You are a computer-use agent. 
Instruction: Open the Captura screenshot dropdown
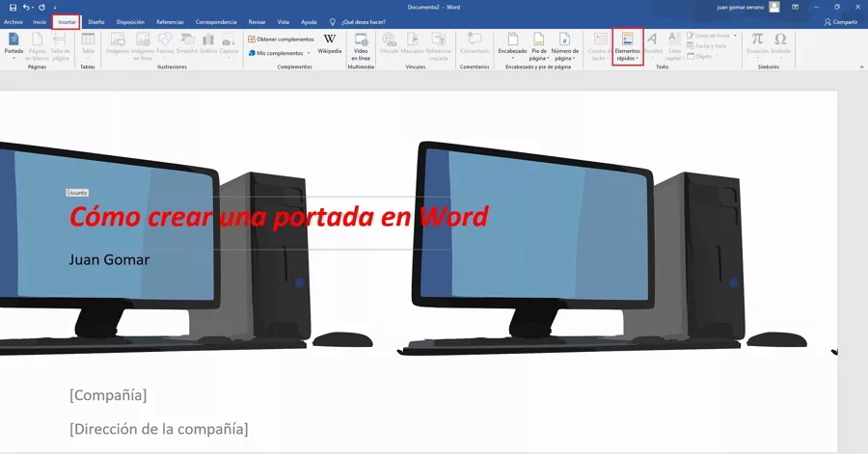[229, 45]
